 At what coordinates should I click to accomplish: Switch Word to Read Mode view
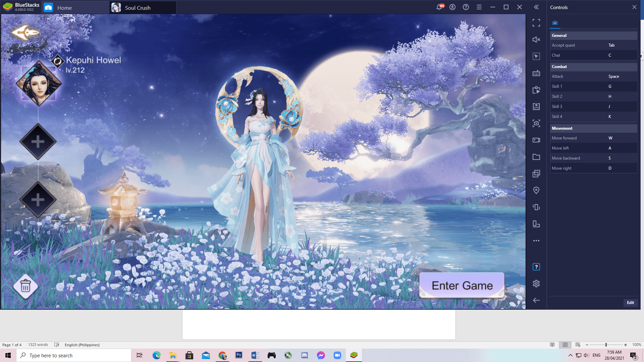[x=552, y=345]
